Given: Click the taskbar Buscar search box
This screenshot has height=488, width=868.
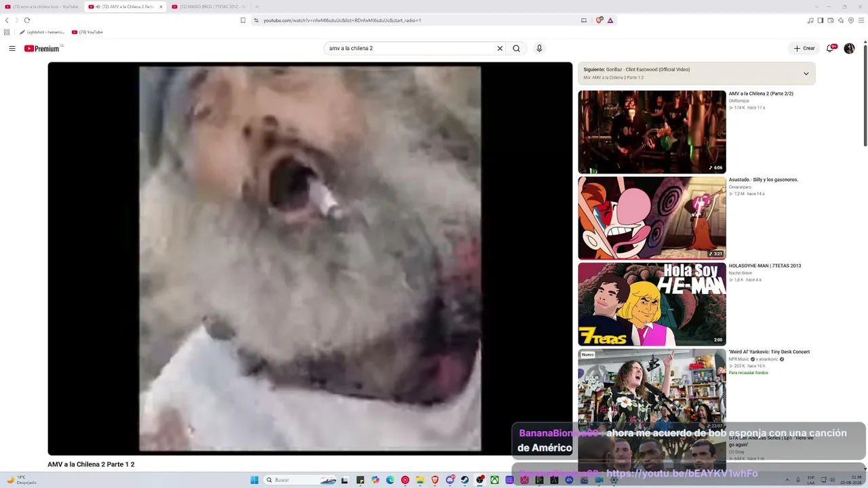Looking at the screenshot, I should coord(300,480).
